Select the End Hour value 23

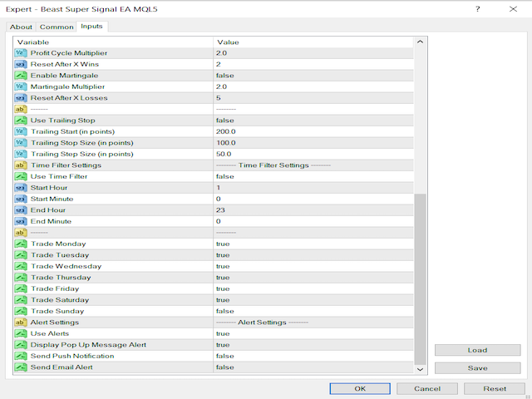coord(220,210)
